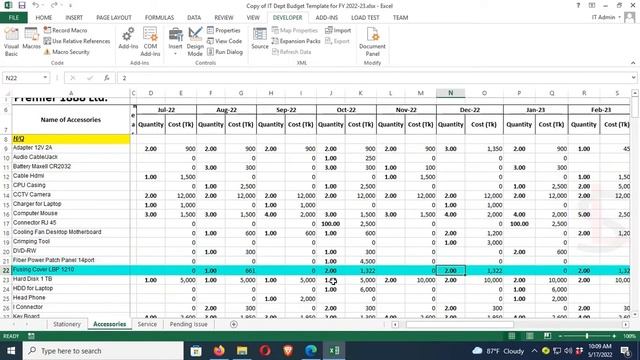
Task: Switch to the REVIEW tab
Action: coord(224,18)
